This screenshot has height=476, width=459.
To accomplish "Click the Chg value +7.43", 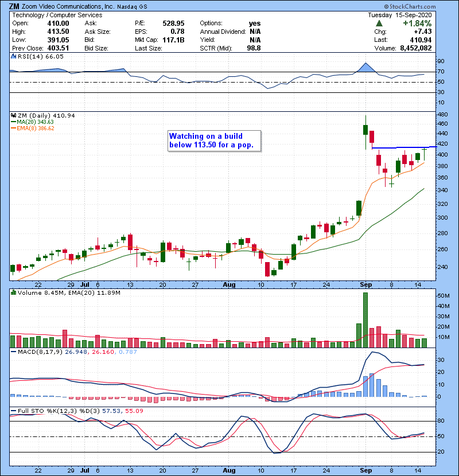I will tap(422, 32).
